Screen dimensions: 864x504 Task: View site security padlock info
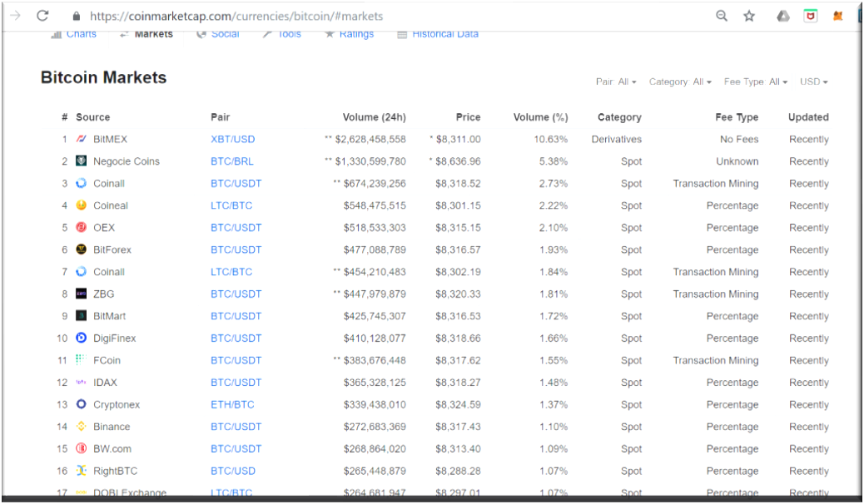click(x=77, y=16)
